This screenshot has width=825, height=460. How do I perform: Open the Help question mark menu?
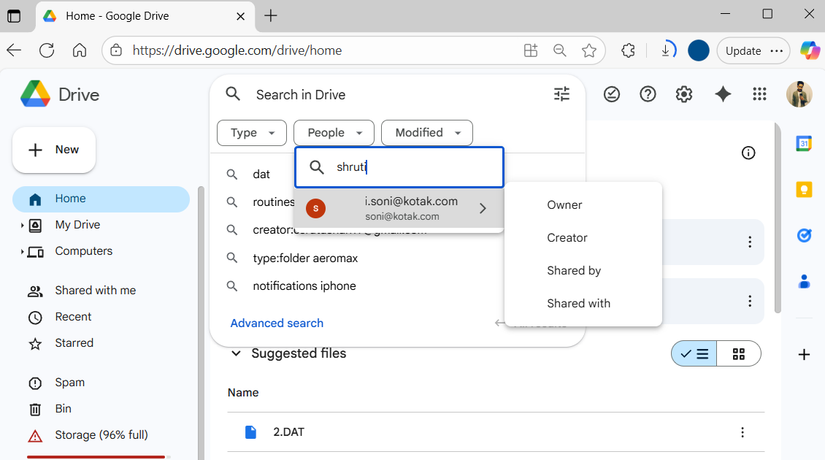pos(648,94)
